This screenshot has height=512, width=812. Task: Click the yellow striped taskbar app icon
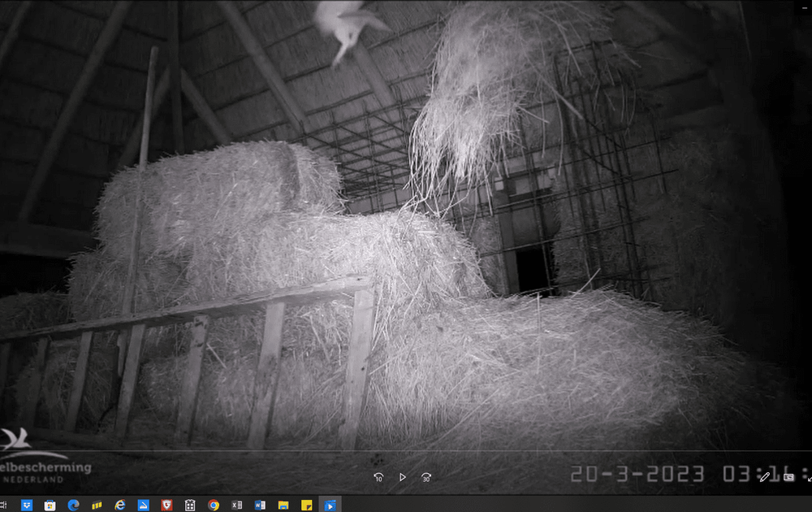click(97, 505)
